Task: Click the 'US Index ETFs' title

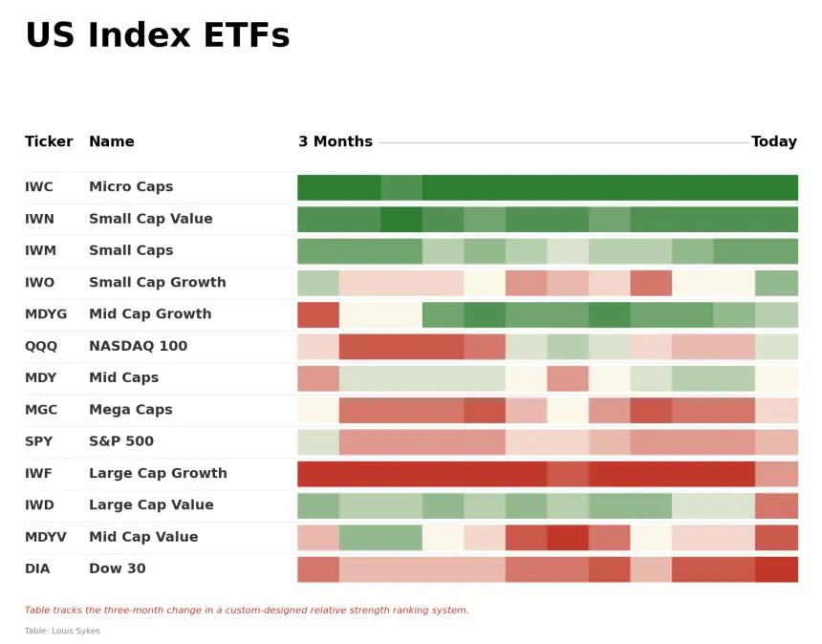Action: click(x=158, y=35)
